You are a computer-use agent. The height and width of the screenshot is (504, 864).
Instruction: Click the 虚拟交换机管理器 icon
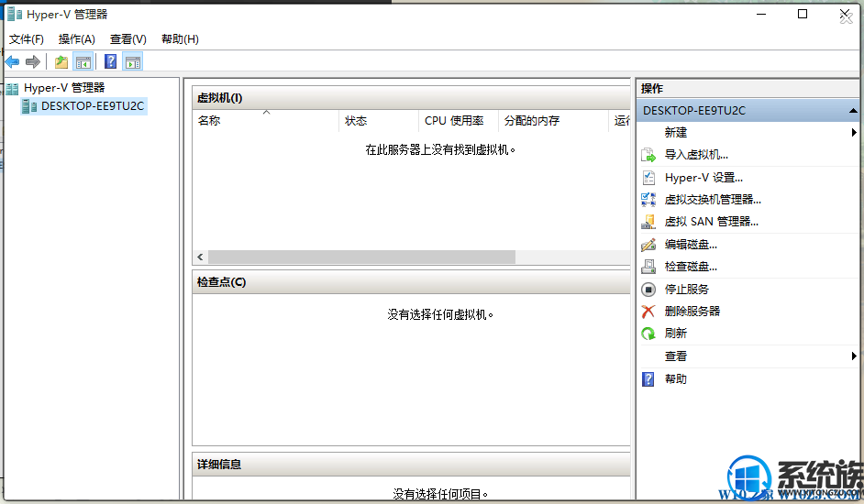click(x=648, y=200)
